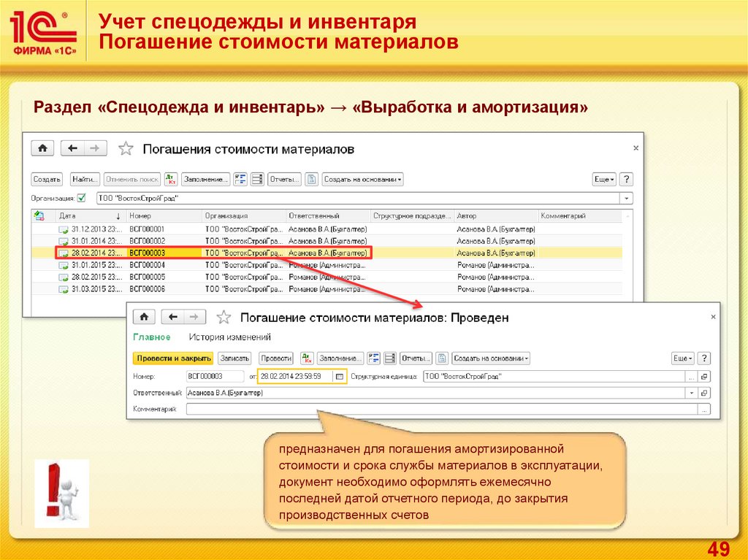Expand the Организация filter dropdown arrow
The image size is (748, 560).
(626, 198)
